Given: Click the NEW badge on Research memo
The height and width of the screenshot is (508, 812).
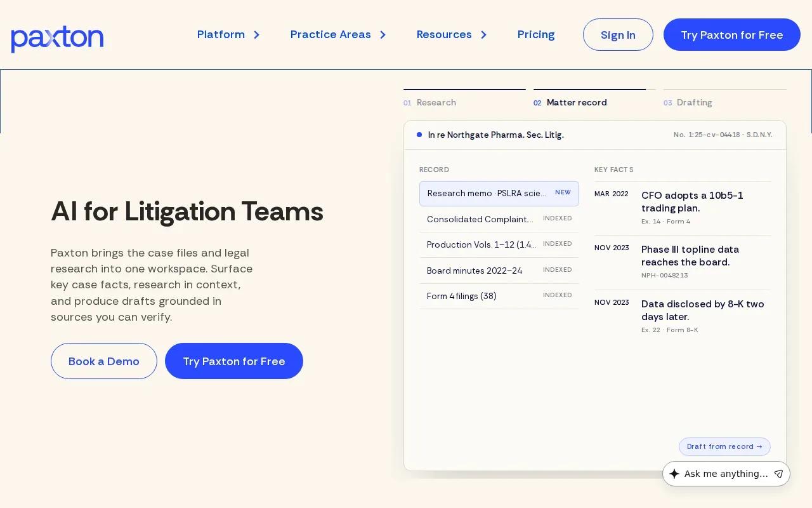Looking at the screenshot, I should pyautogui.click(x=563, y=192).
